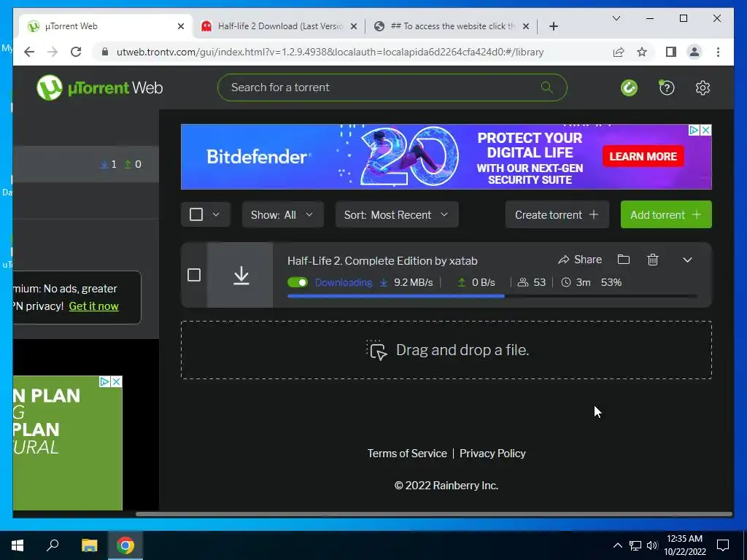Bookmark this page with the star

tap(642, 52)
